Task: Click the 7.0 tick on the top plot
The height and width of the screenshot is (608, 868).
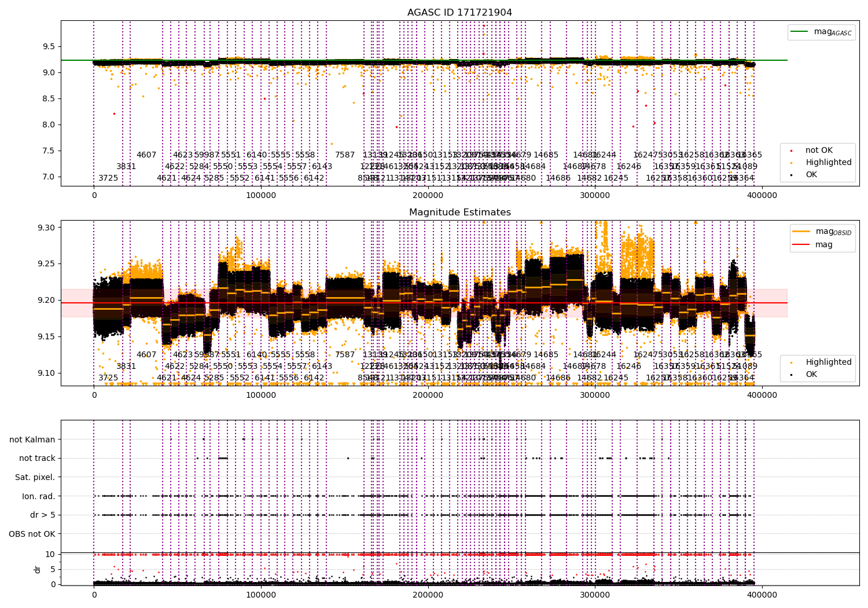Action: [48, 177]
